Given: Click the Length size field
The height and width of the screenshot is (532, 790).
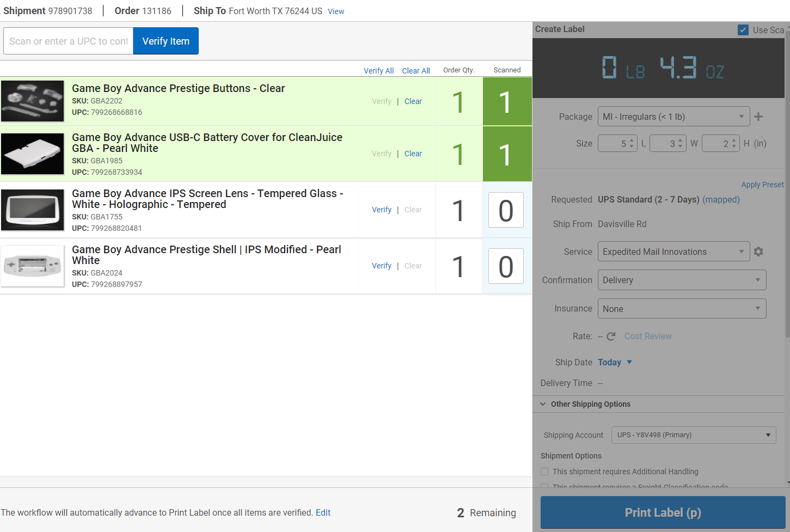Looking at the screenshot, I should click(617, 143).
